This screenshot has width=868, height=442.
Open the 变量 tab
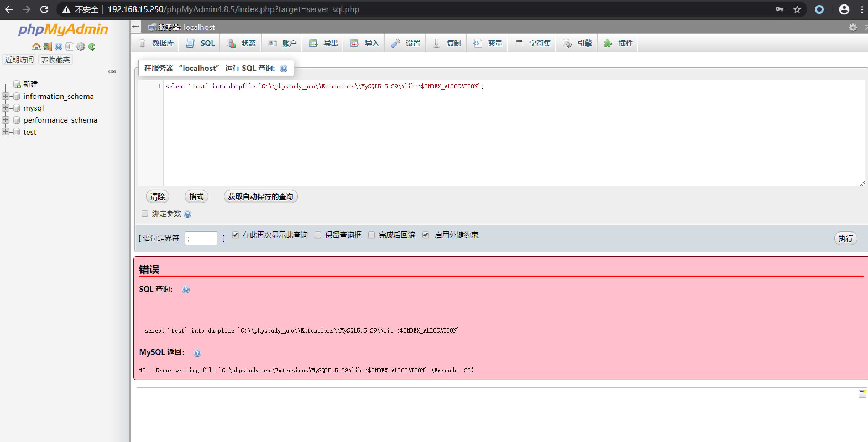coord(488,43)
